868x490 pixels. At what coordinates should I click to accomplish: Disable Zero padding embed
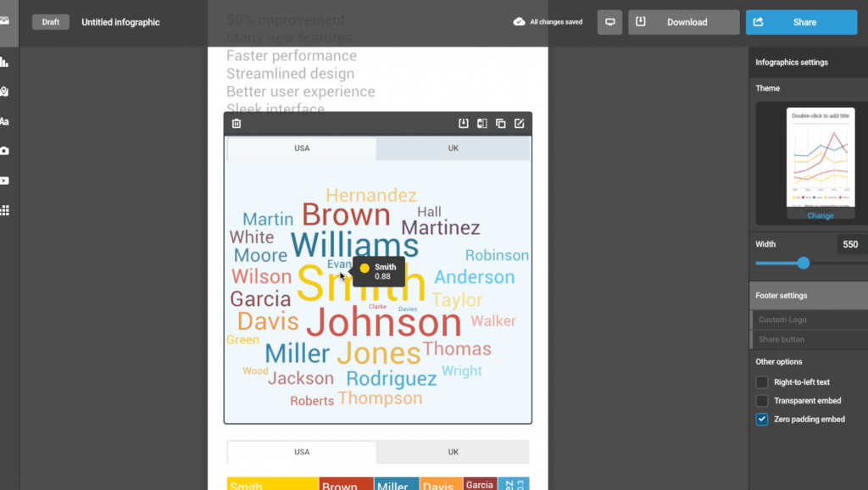point(761,419)
